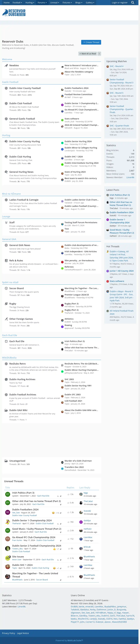This screenshot has height=644, width=140.
Task: Expand the Hurling dropdown in the navigation bar
Action: pyautogui.click(x=30, y=2)
